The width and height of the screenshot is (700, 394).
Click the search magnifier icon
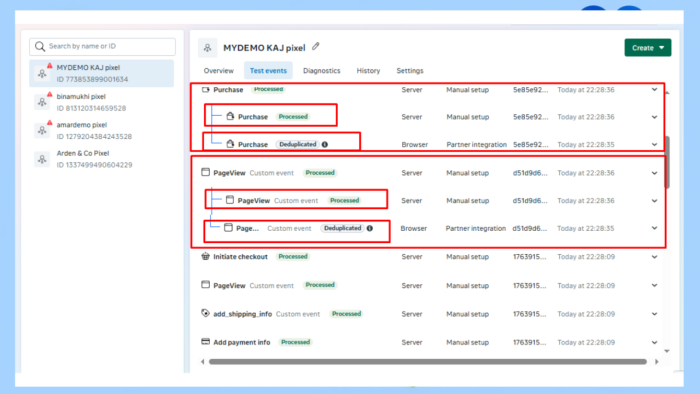tap(40, 46)
